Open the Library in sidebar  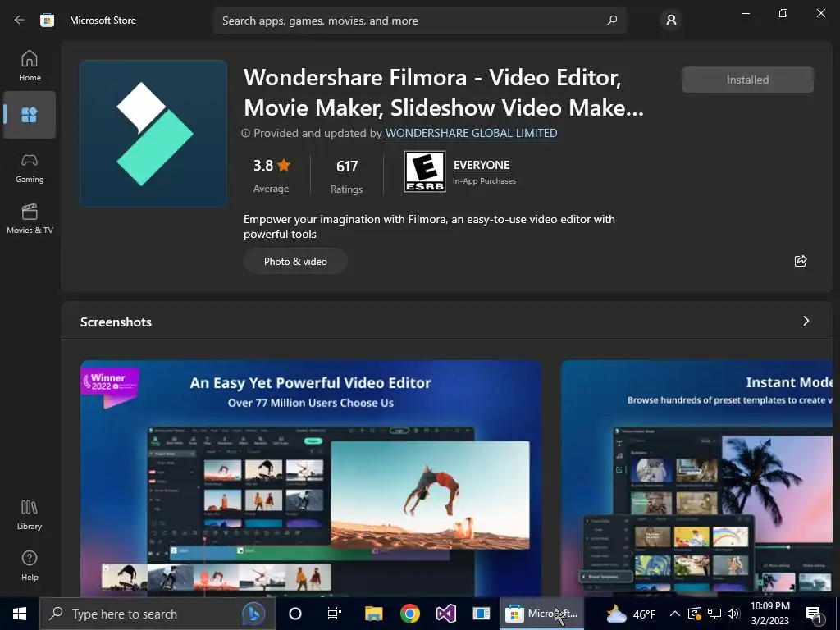(30, 515)
